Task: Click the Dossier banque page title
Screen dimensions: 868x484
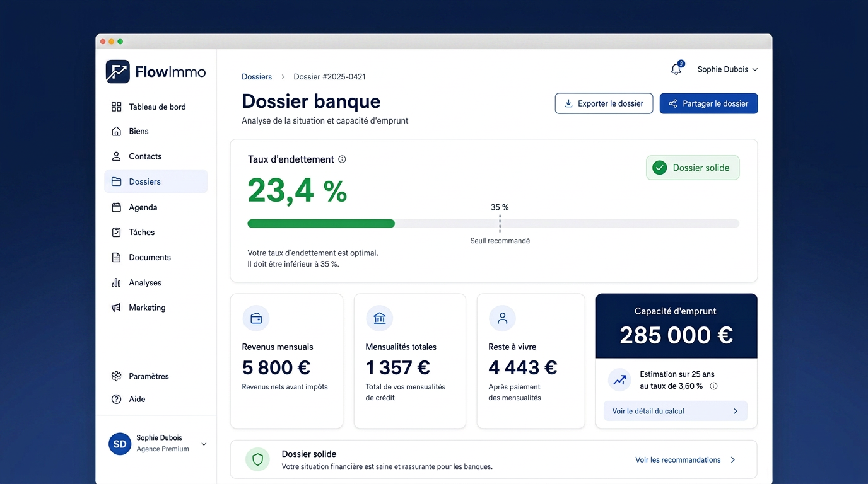Action: [x=311, y=101]
